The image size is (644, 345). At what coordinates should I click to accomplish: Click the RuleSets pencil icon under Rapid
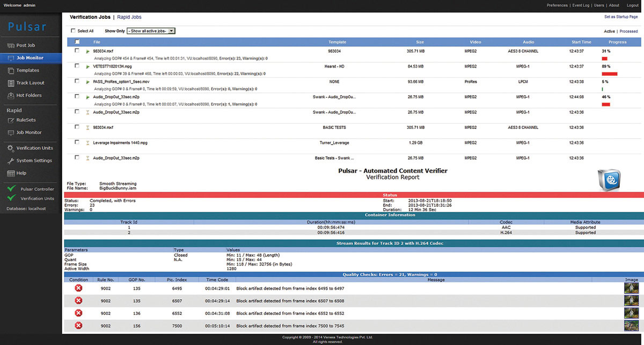(12, 120)
